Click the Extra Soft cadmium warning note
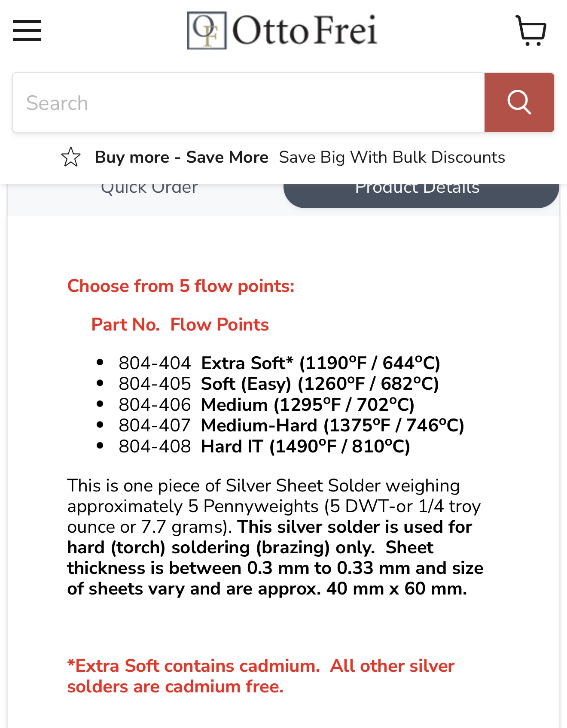The width and height of the screenshot is (567, 728). (260, 676)
